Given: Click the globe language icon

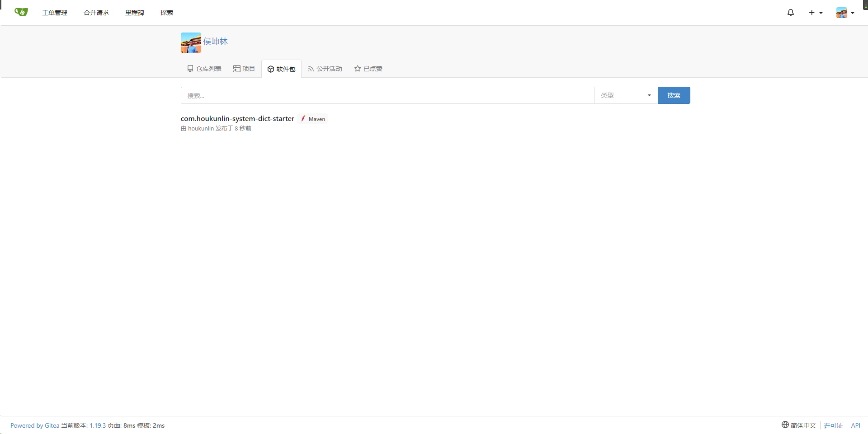Looking at the screenshot, I should [785, 425].
